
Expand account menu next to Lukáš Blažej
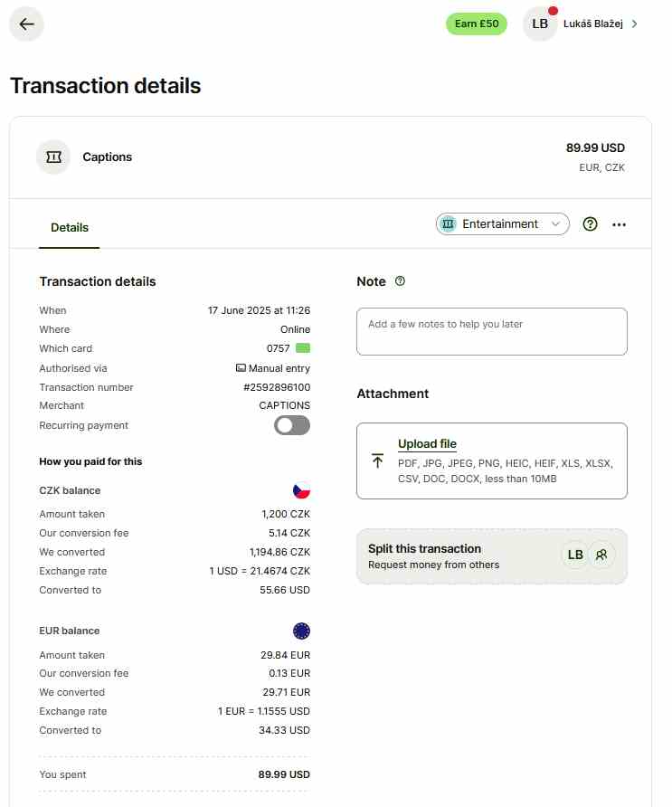click(x=635, y=24)
